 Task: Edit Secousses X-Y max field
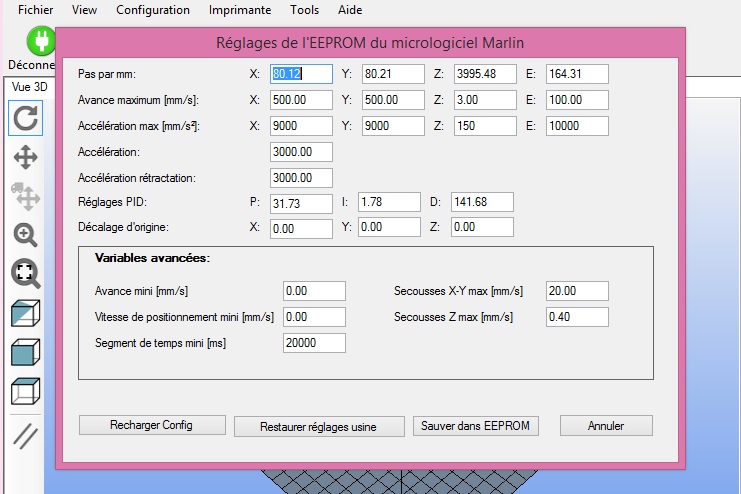577,291
